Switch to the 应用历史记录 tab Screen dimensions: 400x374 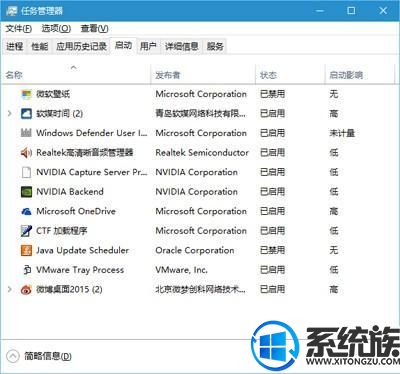[x=81, y=46]
